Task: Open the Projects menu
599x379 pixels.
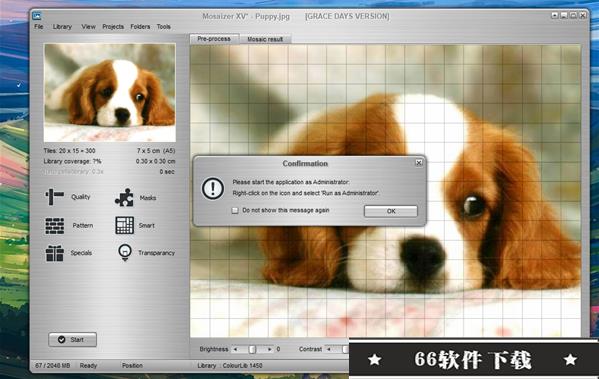Action: click(x=113, y=27)
